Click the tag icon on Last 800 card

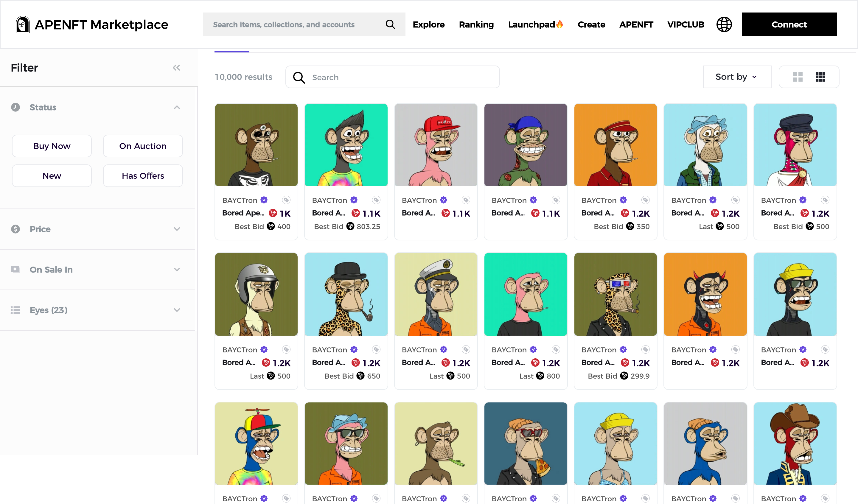[556, 350]
